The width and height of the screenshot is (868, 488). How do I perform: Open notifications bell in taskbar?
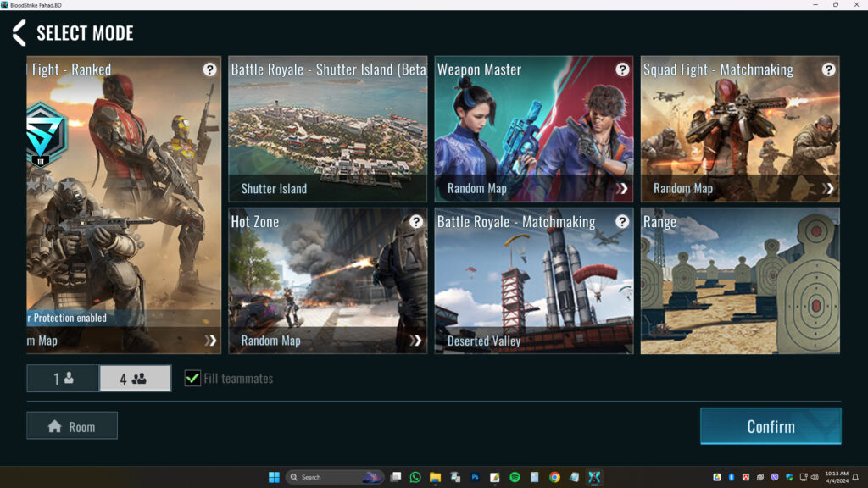click(x=855, y=477)
